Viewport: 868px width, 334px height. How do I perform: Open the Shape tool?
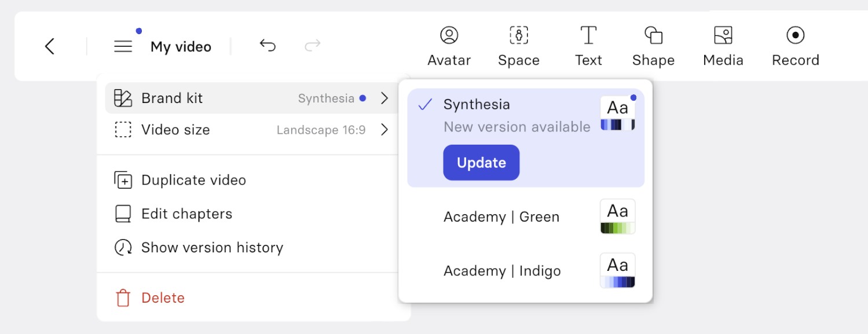653,46
